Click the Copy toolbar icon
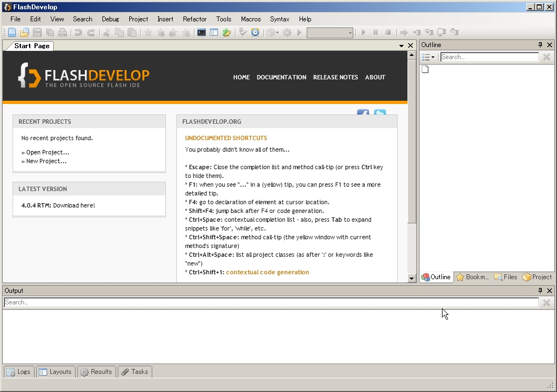This screenshot has height=392, width=557. [119, 33]
